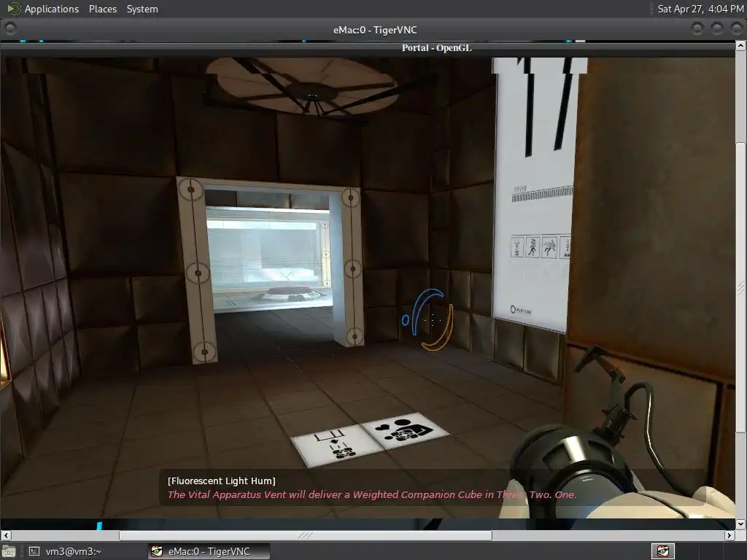Minimize the TigerVNC window
Screen dimensions: 747x560
(x=697, y=29)
